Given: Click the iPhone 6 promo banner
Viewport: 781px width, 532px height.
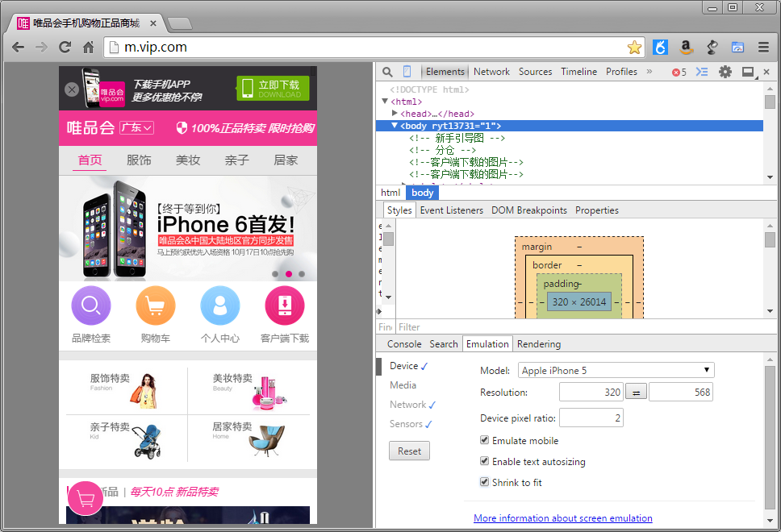Looking at the screenshot, I should pyautogui.click(x=188, y=228).
